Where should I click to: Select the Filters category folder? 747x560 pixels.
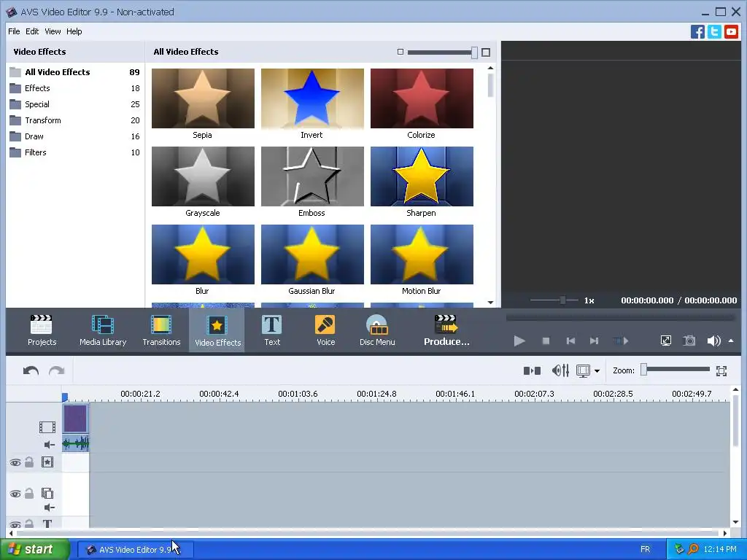pos(74,152)
